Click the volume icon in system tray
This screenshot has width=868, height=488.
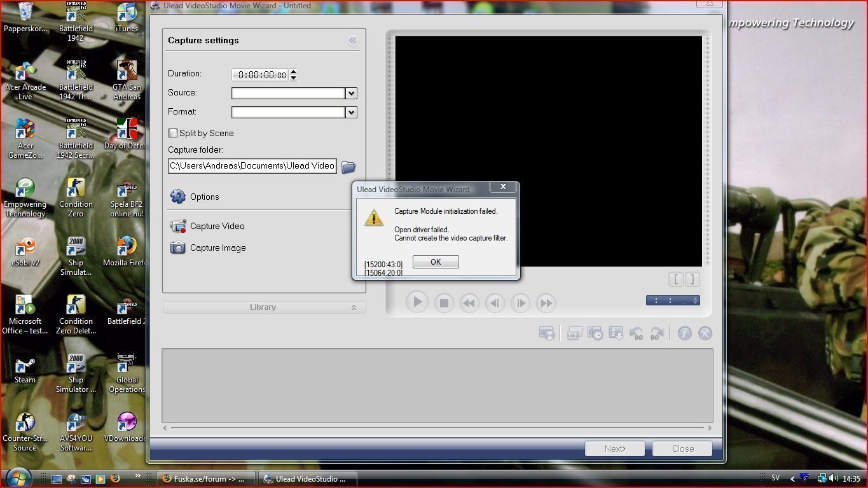click(x=833, y=478)
